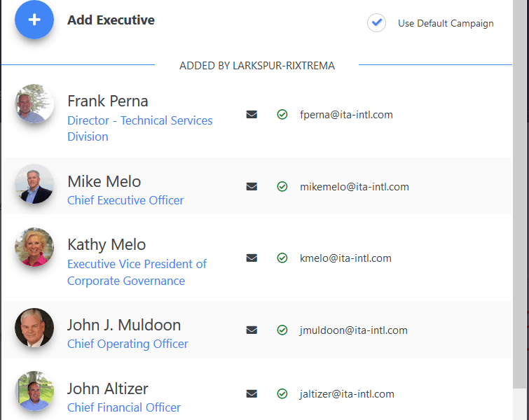Viewport: 529px width, 420px height.
Task: Click the blue plus Add Executive button
Action: pyautogui.click(x=34, y=20)
